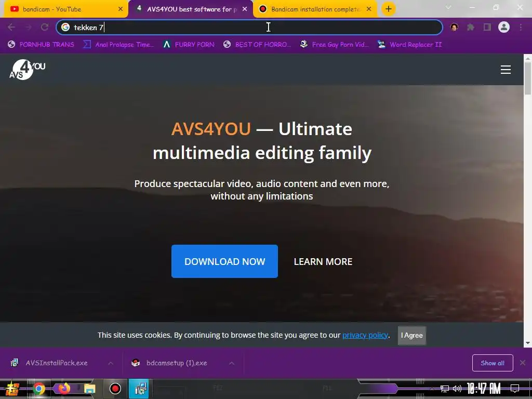The image size is (532, 399).
Task: Open a new tab with plus button
Action: (x=389, y=9)
